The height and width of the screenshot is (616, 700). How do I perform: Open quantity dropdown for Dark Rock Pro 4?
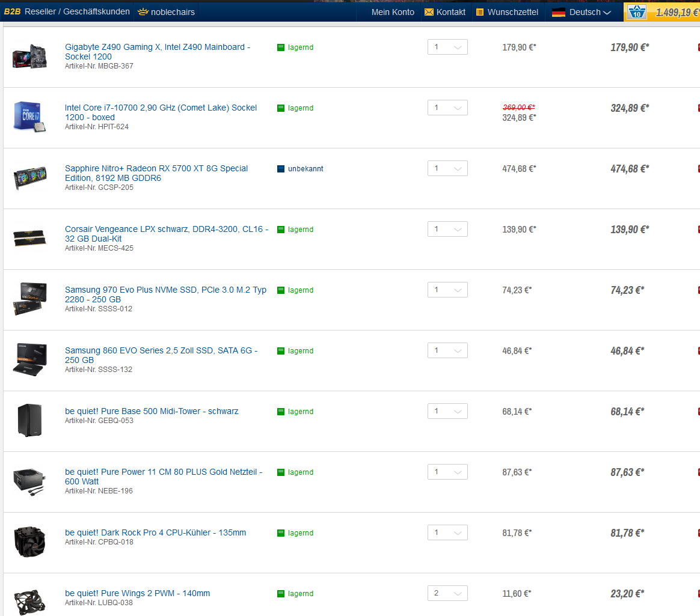tap(447, 532)
